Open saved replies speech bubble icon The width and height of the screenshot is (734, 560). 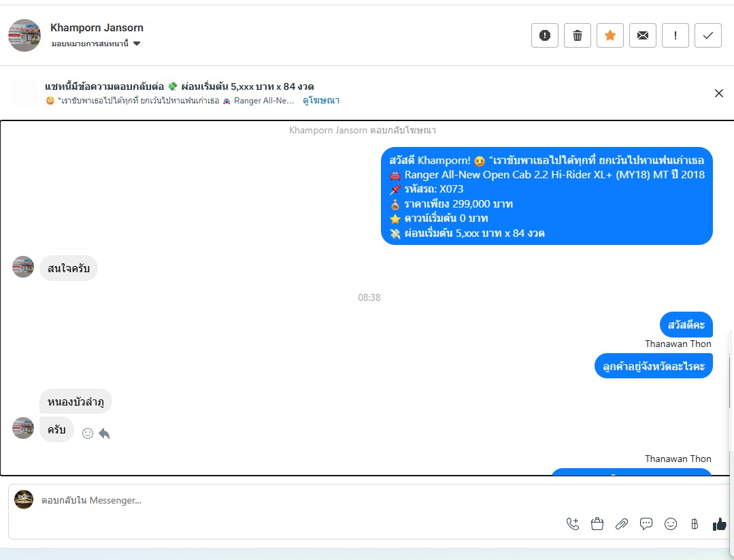(646, 524)
